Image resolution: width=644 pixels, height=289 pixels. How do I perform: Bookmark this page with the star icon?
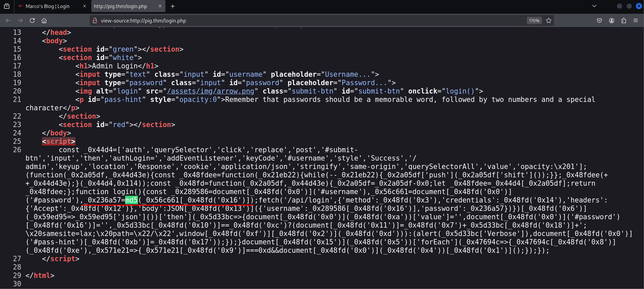pos(549,20)
